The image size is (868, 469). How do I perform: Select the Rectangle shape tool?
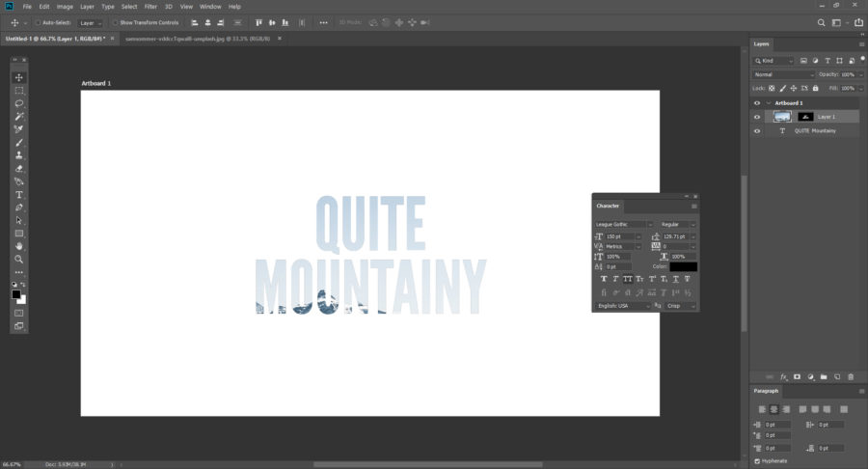point(19,234)
